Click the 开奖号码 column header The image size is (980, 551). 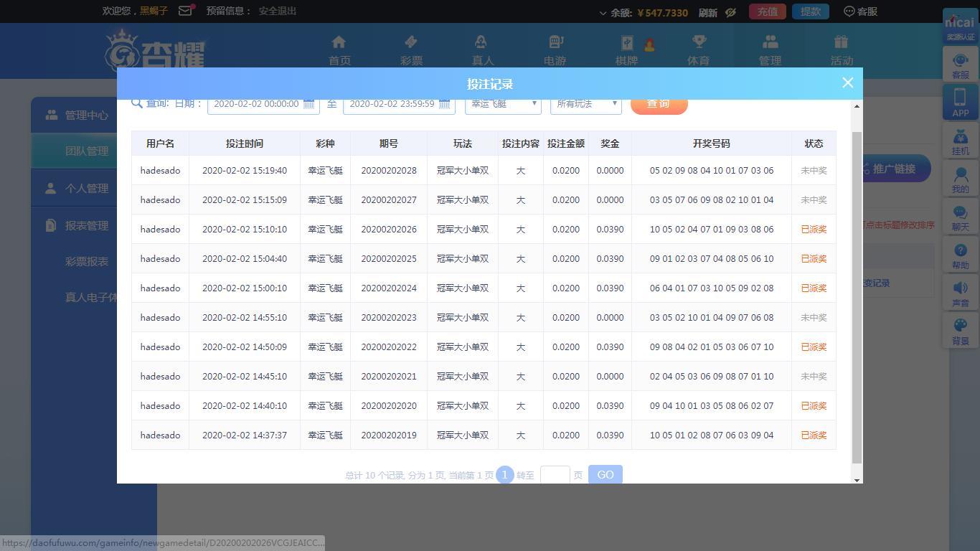(x=712, y=143)
